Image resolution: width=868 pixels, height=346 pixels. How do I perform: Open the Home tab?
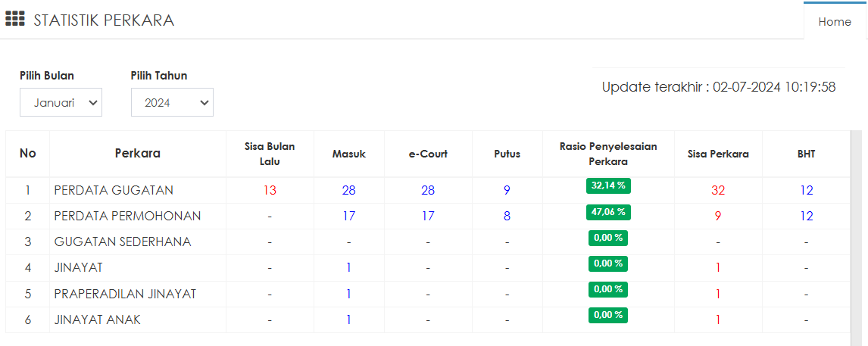tap(834, 22)
